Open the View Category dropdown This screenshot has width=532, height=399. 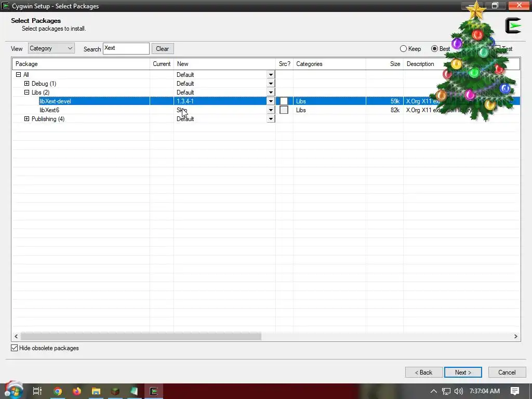point(51,48)
